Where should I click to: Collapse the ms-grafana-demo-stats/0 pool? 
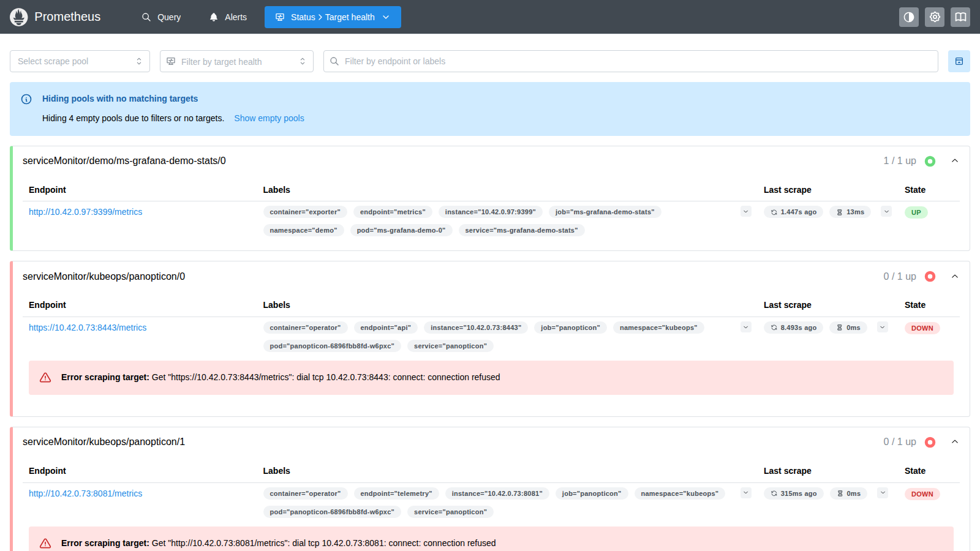pos(955,161)
